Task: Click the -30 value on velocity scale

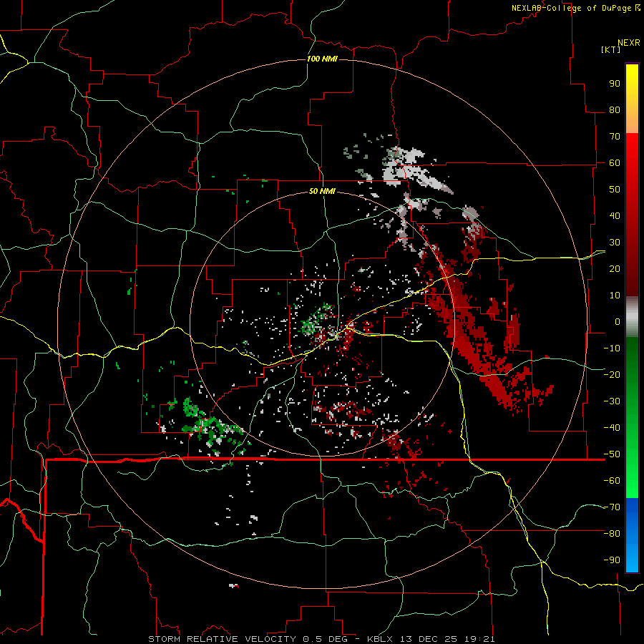Action: [612, 401]
